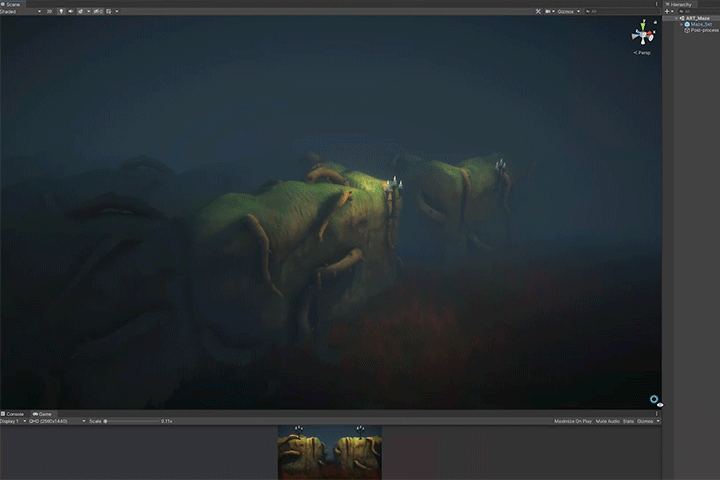Click the red X axis of orientation gizmo

click(649, 33)
